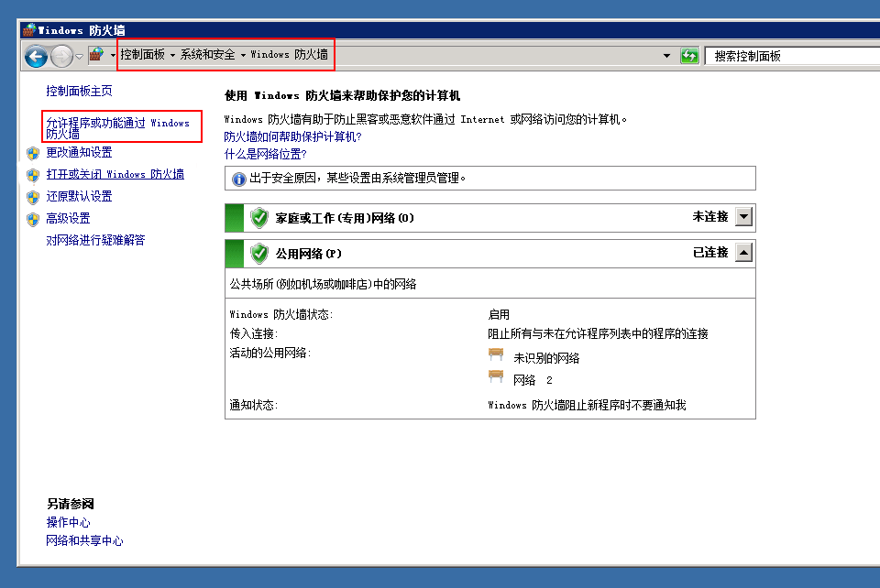Open dropdown arrow after 控制面板 breadcrumb

[x=172, y=56]
